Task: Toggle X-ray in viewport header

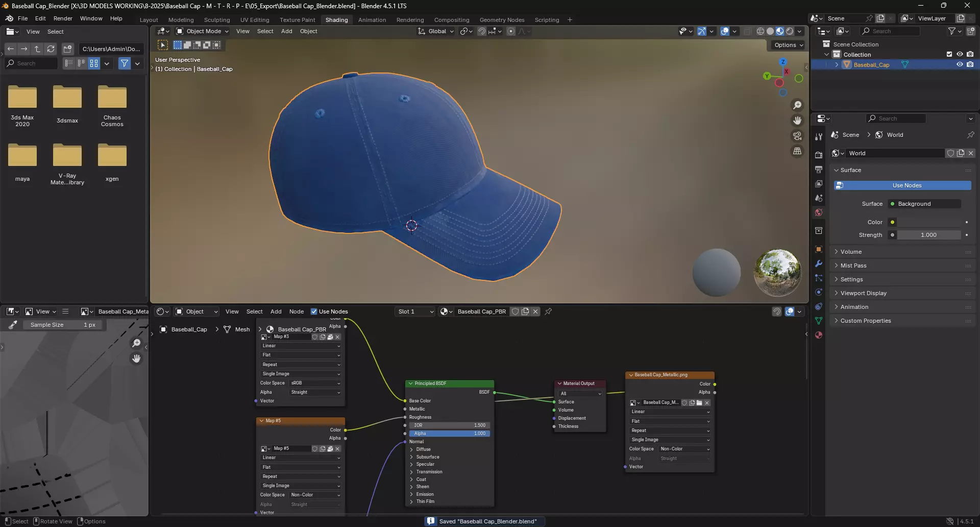Action: tap(748, 31)
